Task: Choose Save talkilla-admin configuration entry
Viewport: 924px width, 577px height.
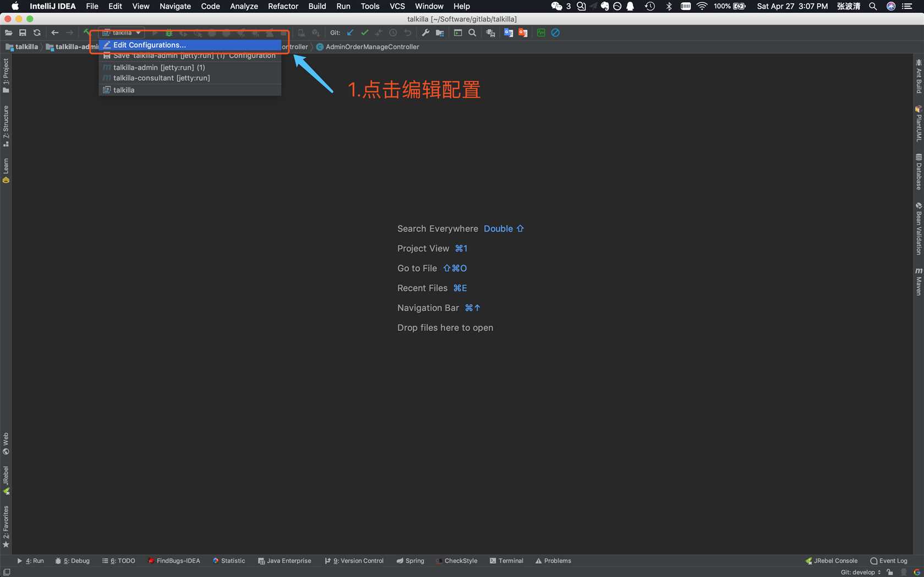Action: pyautogui.click(x=190, y=56)
